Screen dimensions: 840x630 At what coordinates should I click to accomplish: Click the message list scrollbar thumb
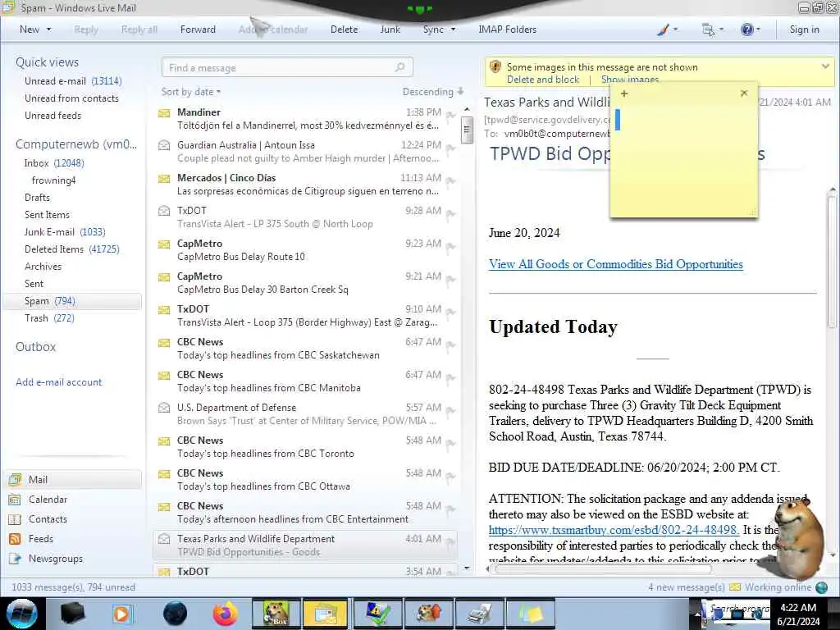467,130
